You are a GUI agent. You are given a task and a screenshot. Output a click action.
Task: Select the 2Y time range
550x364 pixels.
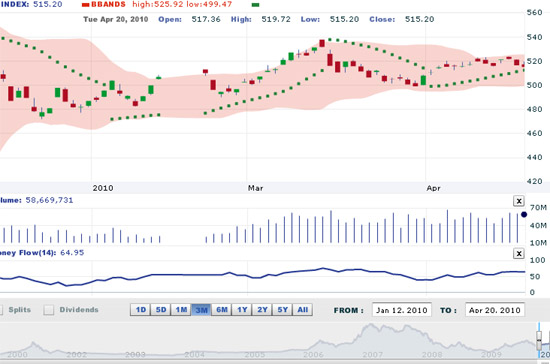click(x=262, y=310)
